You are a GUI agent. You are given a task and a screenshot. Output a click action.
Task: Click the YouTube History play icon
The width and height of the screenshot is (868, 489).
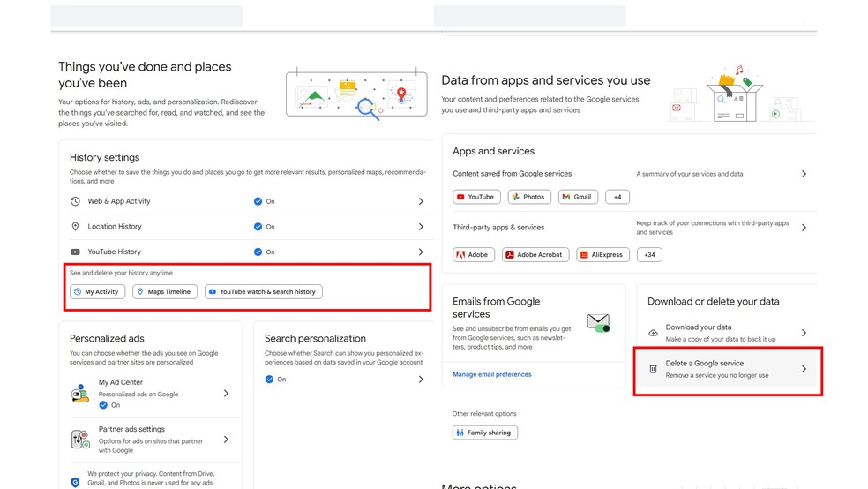[76, 252]
